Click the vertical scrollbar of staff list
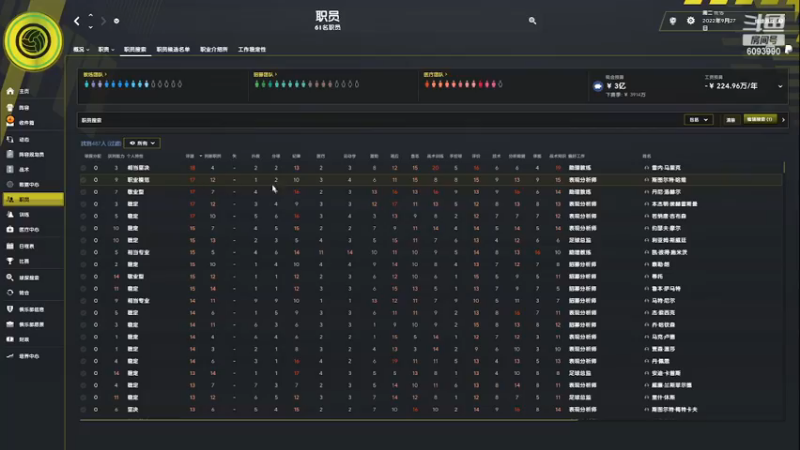 coord(784,167)
